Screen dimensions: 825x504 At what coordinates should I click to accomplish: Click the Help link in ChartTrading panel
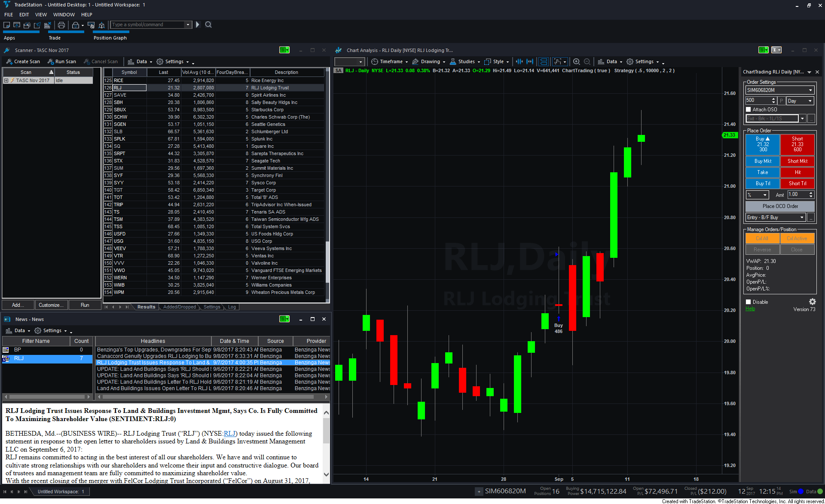[x=750, y=309]
